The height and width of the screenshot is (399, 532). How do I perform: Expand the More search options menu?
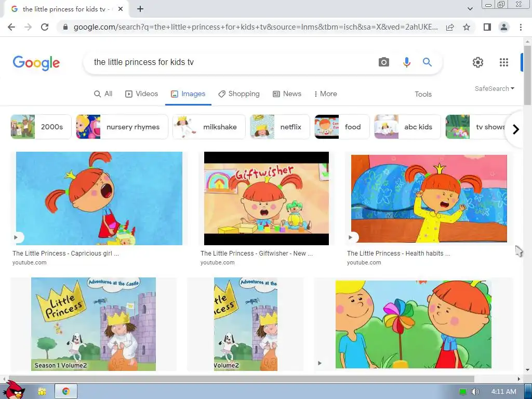(325, 94)
